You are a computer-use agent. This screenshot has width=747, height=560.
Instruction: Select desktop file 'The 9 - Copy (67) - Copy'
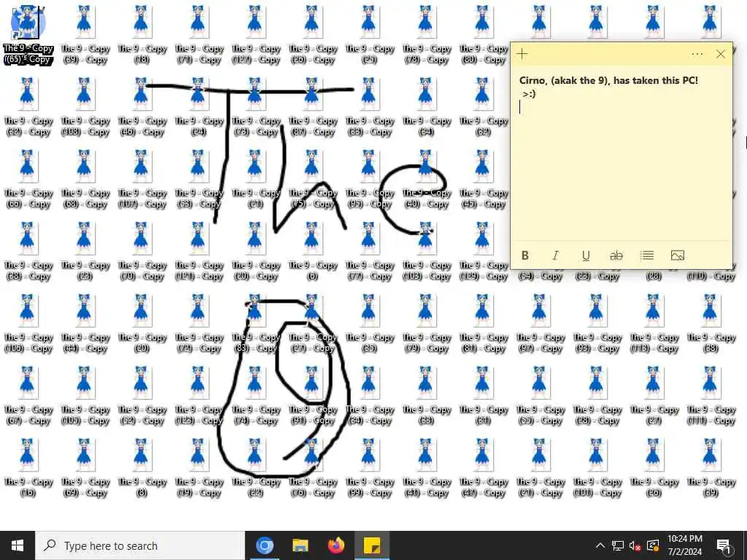[28, 396]
